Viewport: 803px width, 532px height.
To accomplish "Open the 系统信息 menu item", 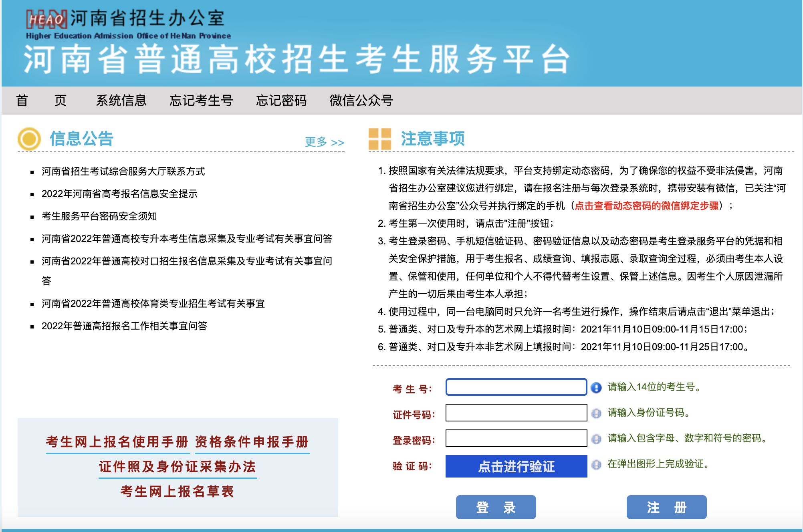I will pos(121,101).
